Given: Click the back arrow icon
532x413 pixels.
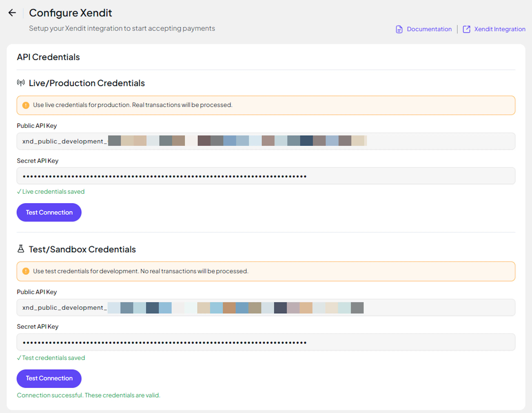Looking at the screenshot, I should [12, 13].
